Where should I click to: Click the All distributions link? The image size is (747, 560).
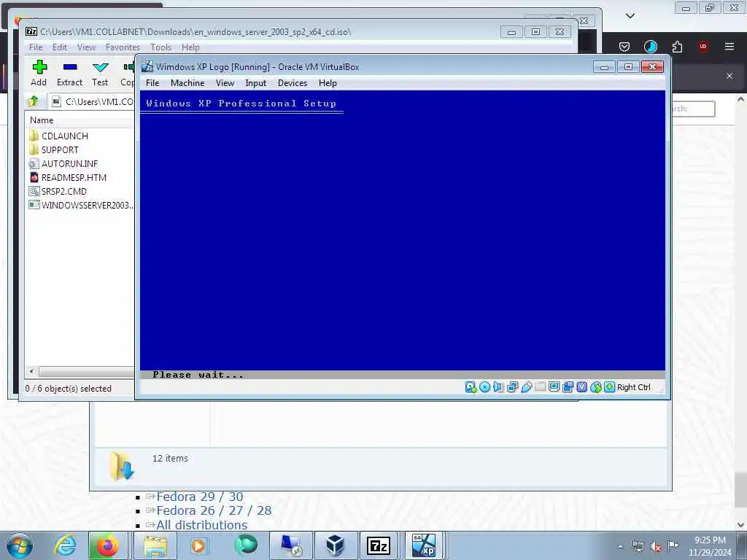coord(201,525)
